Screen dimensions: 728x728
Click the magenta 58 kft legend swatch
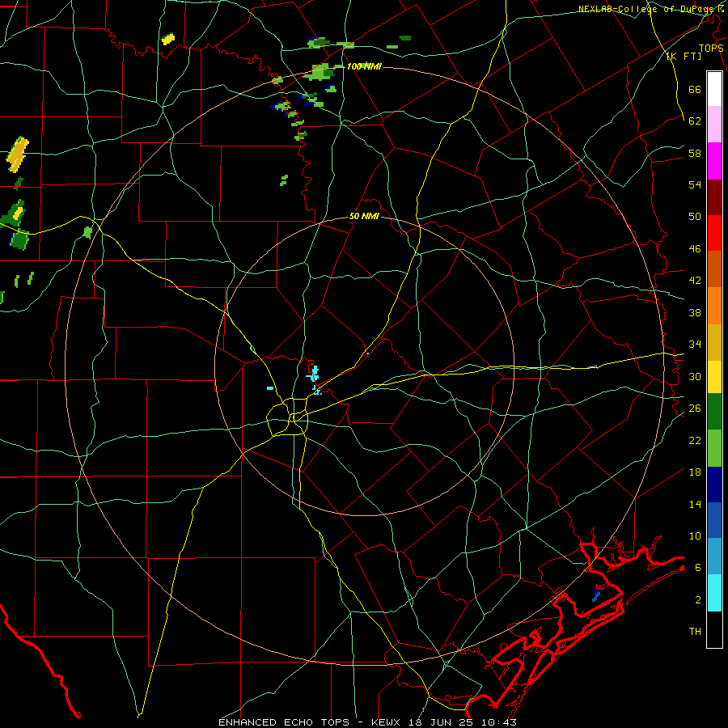click(714, 161)
